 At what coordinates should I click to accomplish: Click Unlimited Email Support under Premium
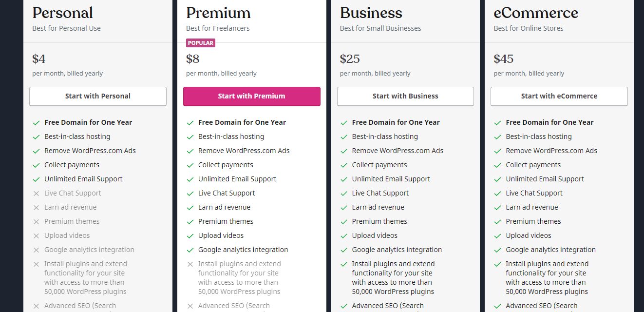(237, 179)
